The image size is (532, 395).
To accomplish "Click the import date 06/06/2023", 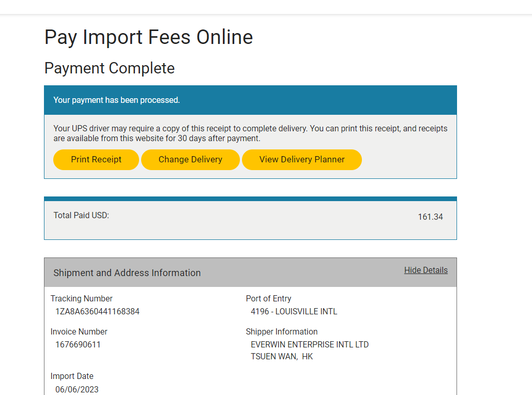I will [x=77, y=389].
